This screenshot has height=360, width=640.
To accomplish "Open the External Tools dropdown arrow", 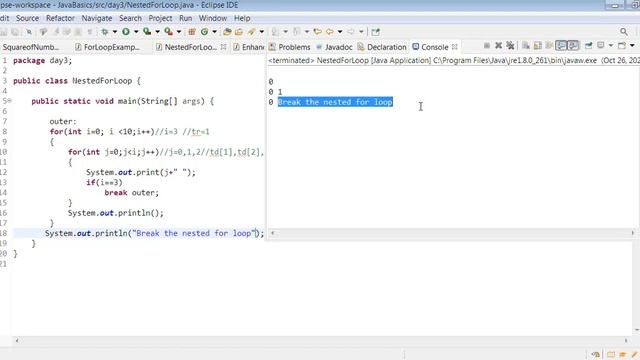I will pos(179,32).
